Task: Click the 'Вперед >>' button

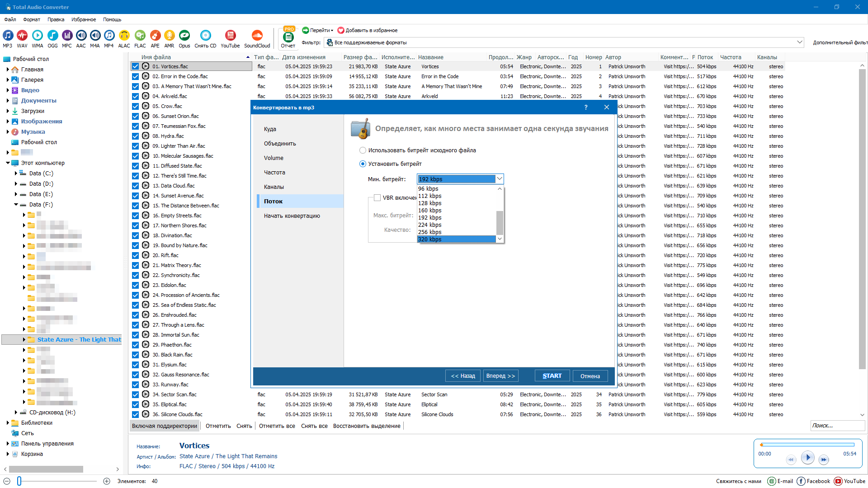Action: [500, 376]
